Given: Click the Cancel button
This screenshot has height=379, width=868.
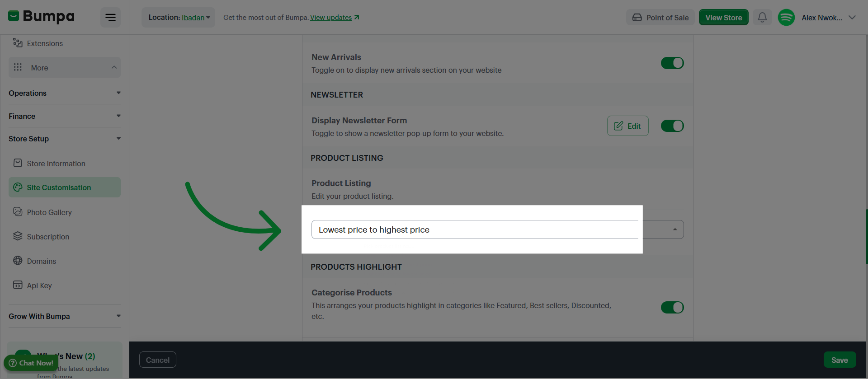Looking at the screenshot, I should [158, 360].
